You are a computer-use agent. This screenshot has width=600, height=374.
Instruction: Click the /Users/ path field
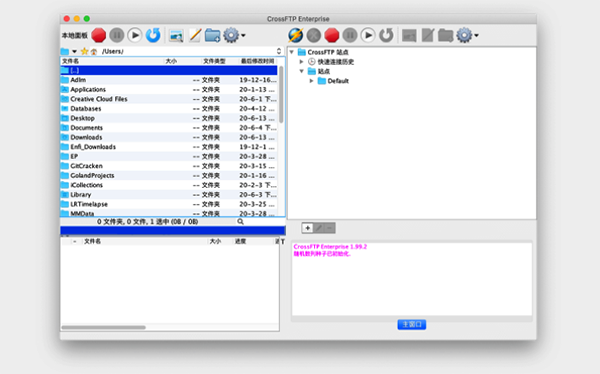click(188, 51)
